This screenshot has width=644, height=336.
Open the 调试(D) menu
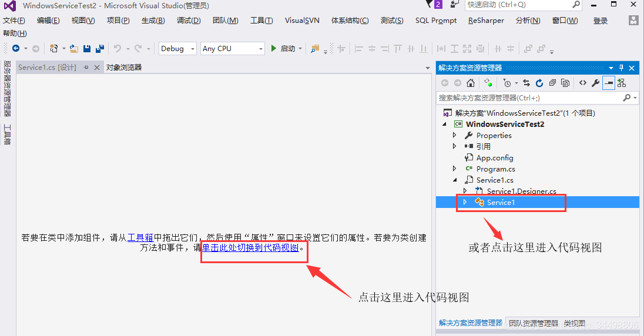point(189,21)
